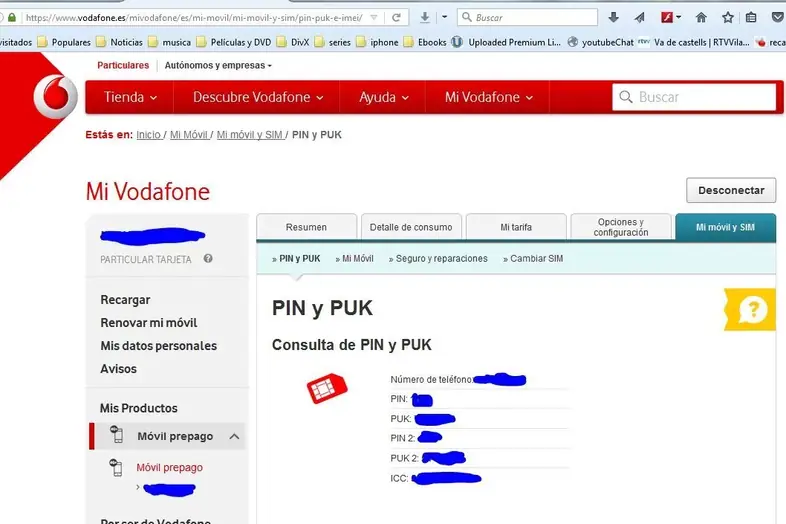Open Uploaded Premium Li... bookmark
This screenshot has height=524, width=786.
click(506, 42)
